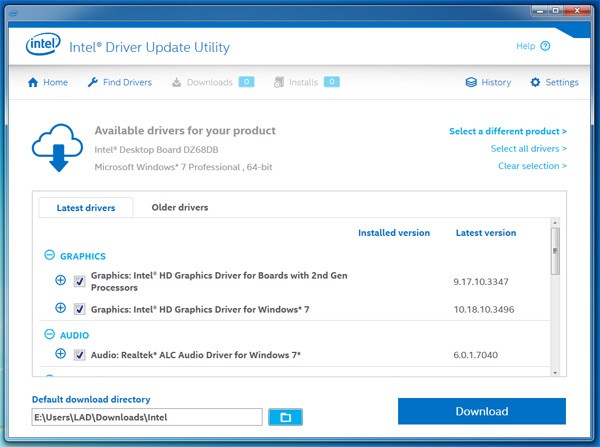Expand details for 2nd Gen Processors graphics driver

coord(60,280)
